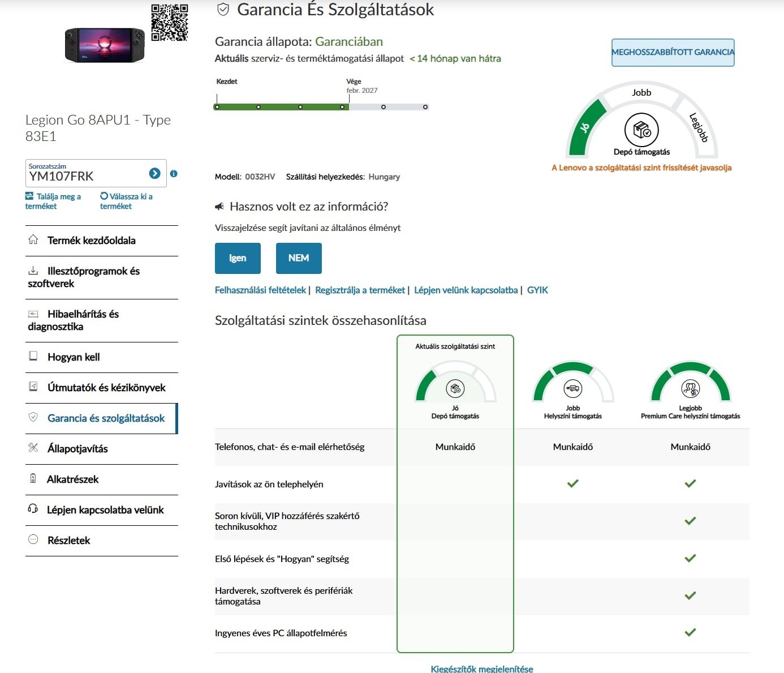This screenshot has height=673, width=784.
Task: Click the blue arrow submit icon beside serial number
Action: click(154, 173)
